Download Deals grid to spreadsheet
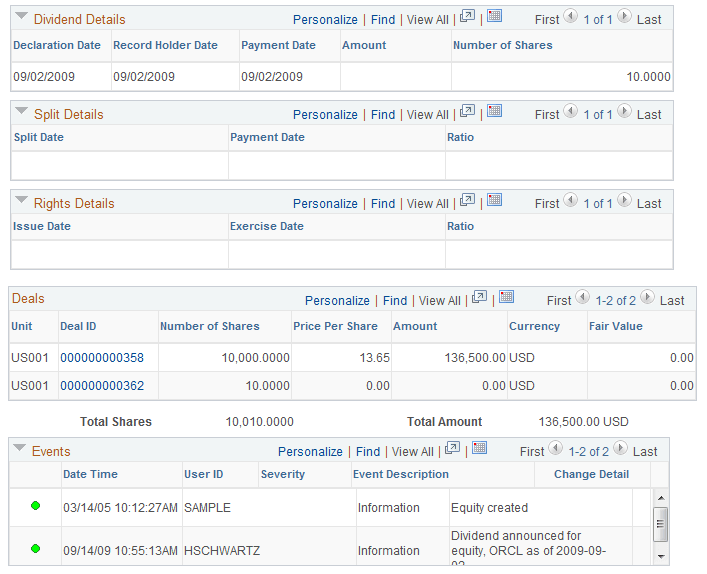 (x=506, y=297)
